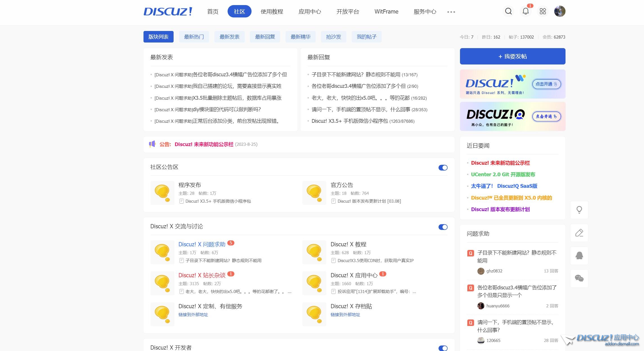Viewport: 644px width, 351px height.
Task: Click the 我要发帖 button
Action: 513,56
